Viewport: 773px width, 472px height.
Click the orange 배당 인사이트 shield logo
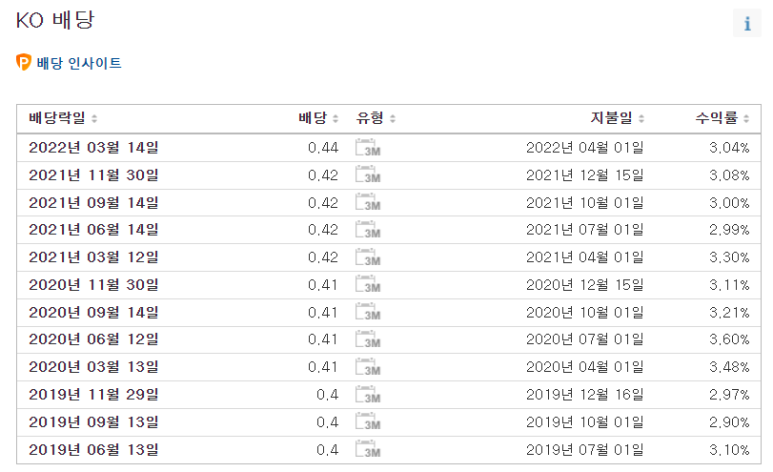pos(24,62)
